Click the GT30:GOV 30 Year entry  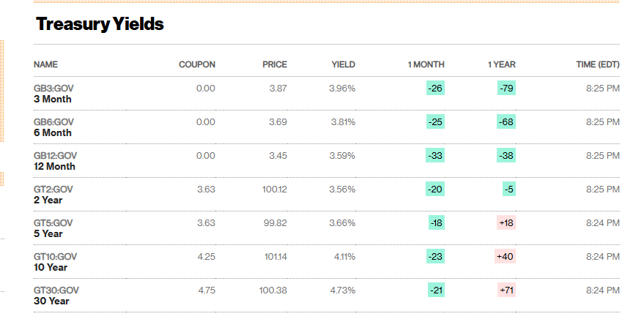click(56, 296)
